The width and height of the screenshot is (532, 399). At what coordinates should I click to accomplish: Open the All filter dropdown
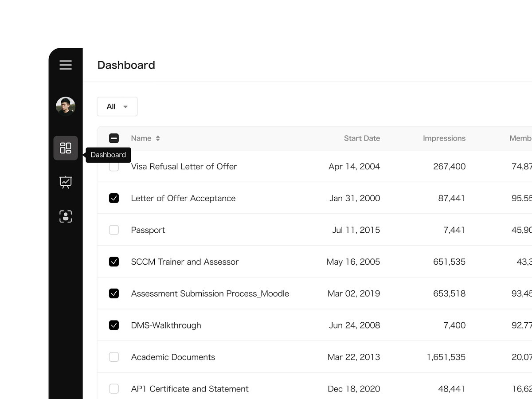117,106
